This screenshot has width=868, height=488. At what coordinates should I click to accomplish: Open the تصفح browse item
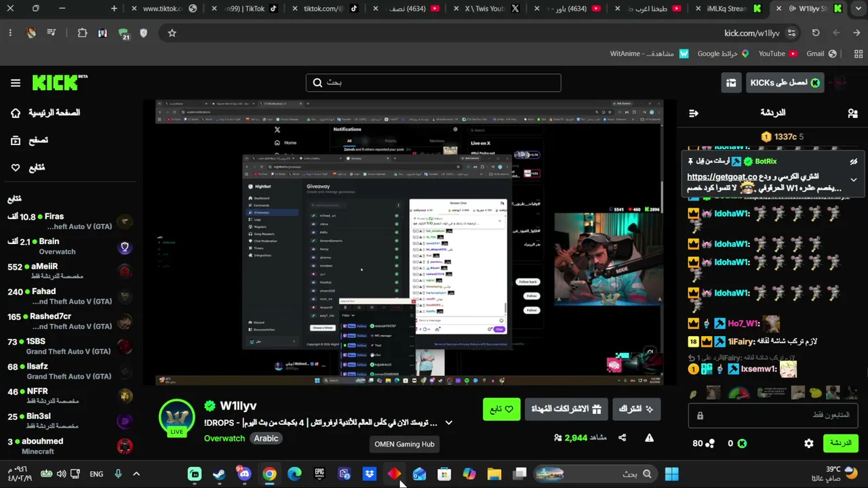pyautogui.click(x=31, y=140)
